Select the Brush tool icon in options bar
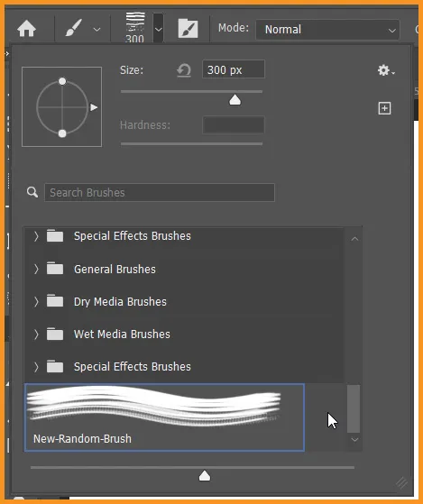This screenshot has height=504, width=423. pos(74,28)
